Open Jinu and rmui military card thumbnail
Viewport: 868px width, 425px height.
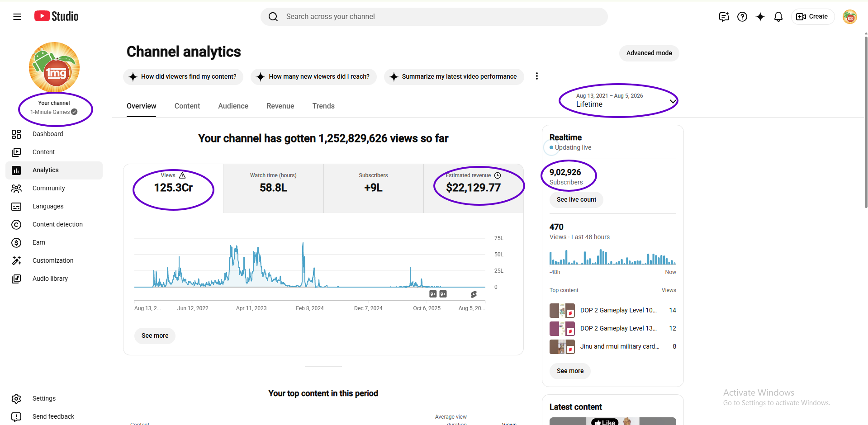[x=562, y=347]
